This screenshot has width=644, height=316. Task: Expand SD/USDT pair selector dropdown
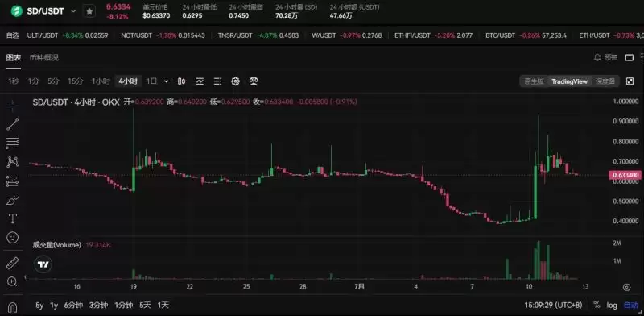pyautogui.click(x=73, y=11)
